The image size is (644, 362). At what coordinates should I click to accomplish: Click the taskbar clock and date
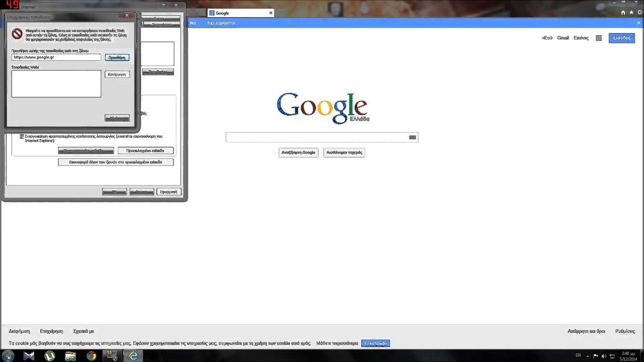(x=629, y=356)
